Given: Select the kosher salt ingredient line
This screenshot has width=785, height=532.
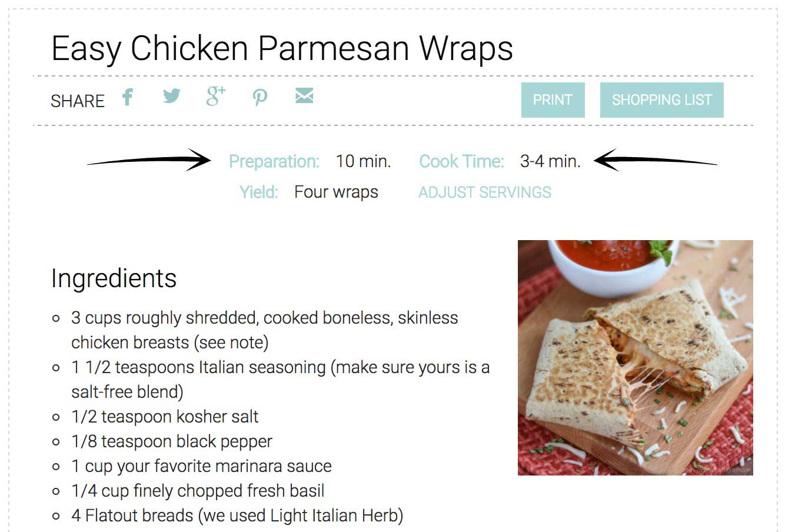Looking at the screenshot, I should click(x=165, y=417).
